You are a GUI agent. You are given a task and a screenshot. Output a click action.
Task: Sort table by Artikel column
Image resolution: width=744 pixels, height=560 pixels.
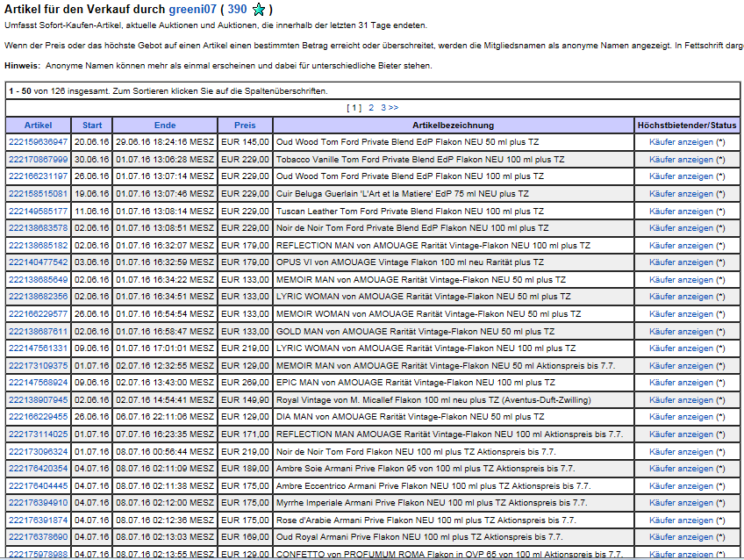(x=38, y=126)
